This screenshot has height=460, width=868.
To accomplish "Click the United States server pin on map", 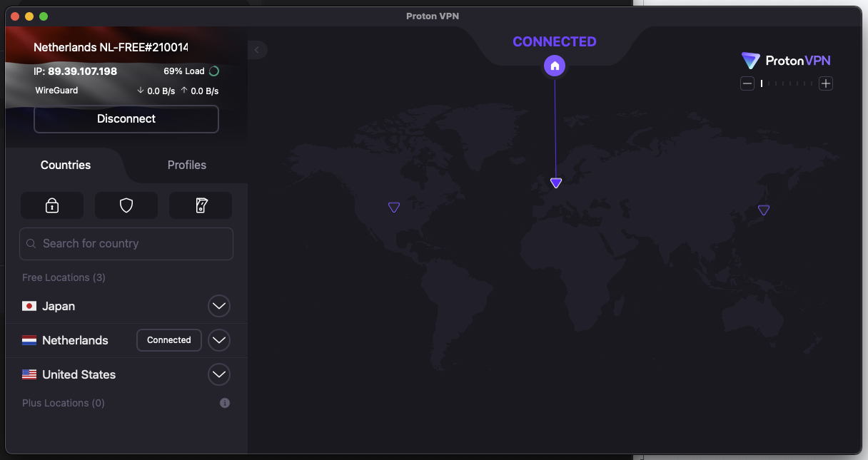I will click(x=394, y=207).
